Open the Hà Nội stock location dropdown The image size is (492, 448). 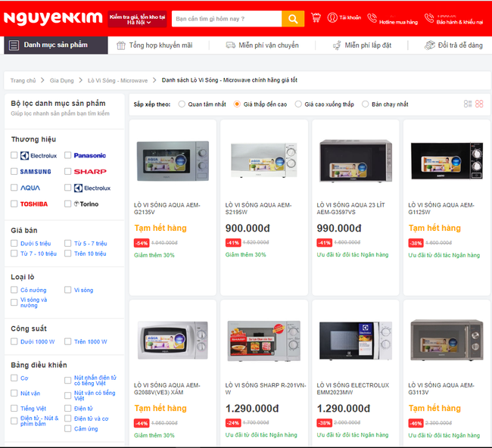pos(137,20)
